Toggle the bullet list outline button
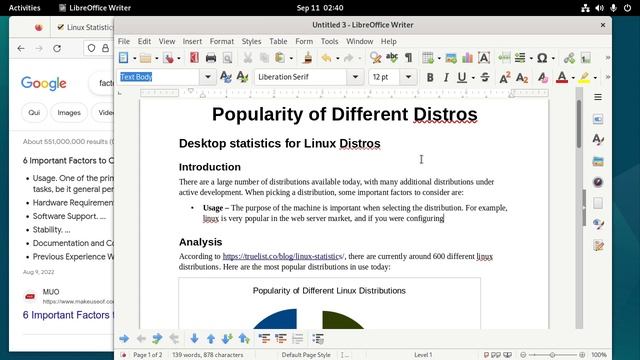 click(318, 338)
